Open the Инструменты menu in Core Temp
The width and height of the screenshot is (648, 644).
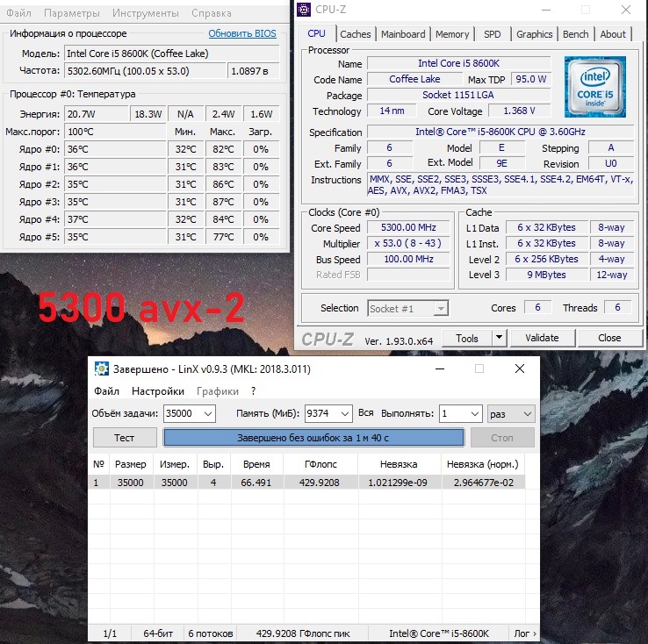[x=146, y=13]
